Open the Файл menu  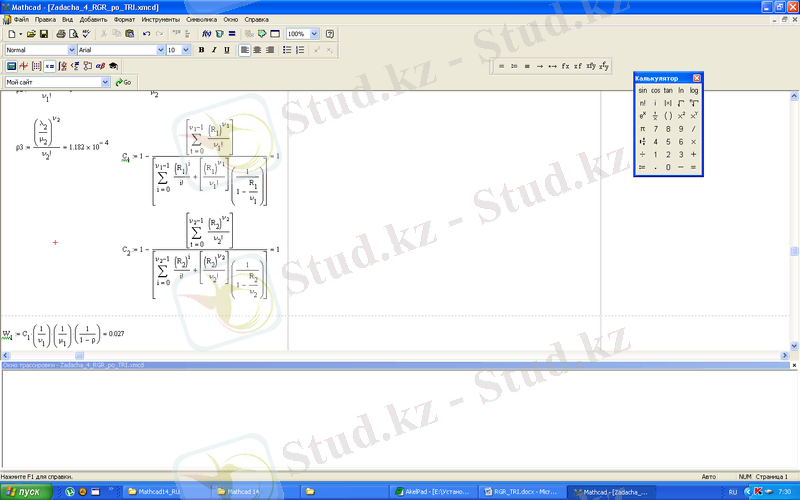point(21,19)
